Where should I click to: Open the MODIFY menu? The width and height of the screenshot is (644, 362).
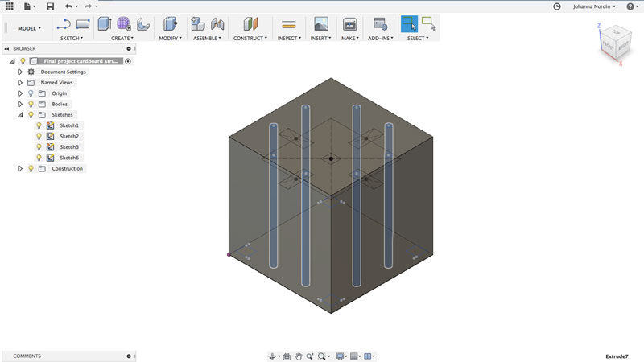click(171, 38)
